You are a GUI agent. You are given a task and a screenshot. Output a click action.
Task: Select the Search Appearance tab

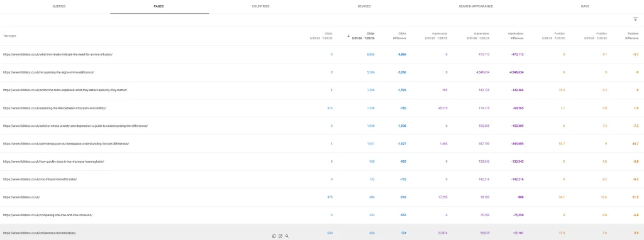475,6
